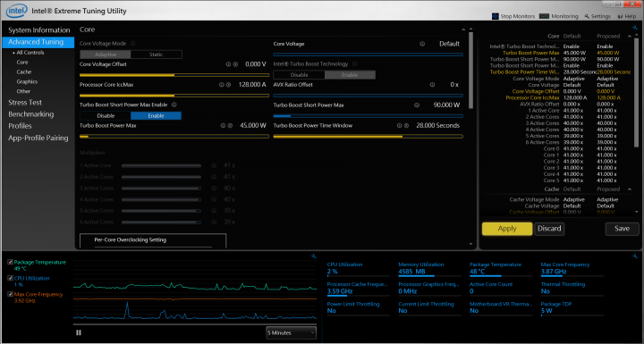Collapse the Core section in main panel
This screenshot has width=644, height=344.
[x=463, y=29]
